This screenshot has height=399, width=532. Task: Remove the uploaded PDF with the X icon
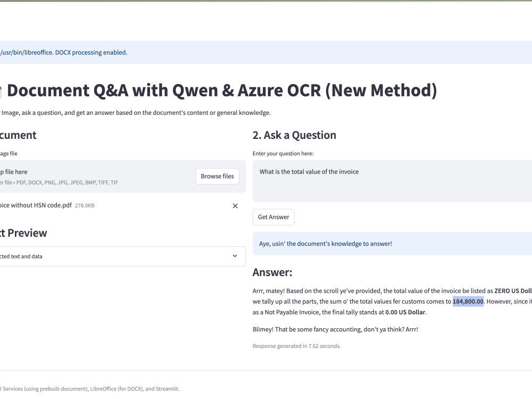[235, 206]
